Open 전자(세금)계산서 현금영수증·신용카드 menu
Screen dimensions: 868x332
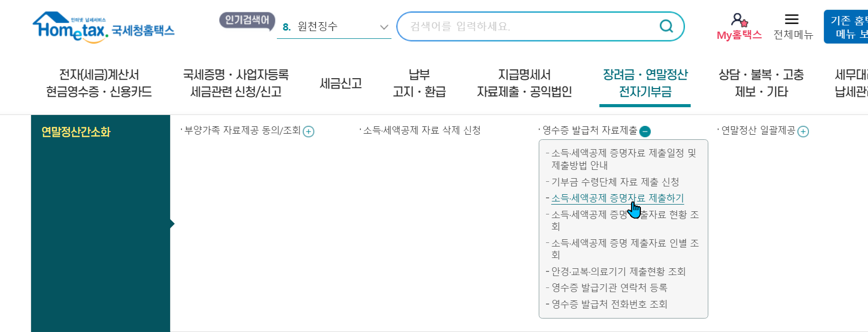coord(99,83)
